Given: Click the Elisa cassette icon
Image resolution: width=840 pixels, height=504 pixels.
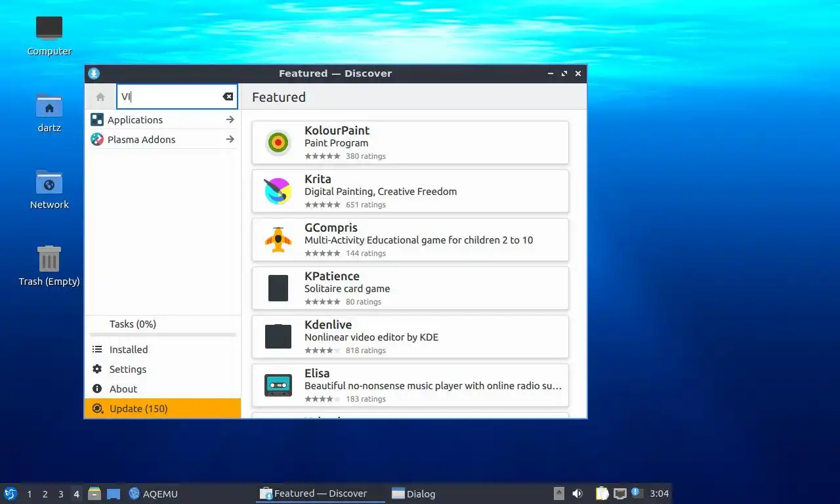Looking at the screenshot, I should (x=278, y=385).
